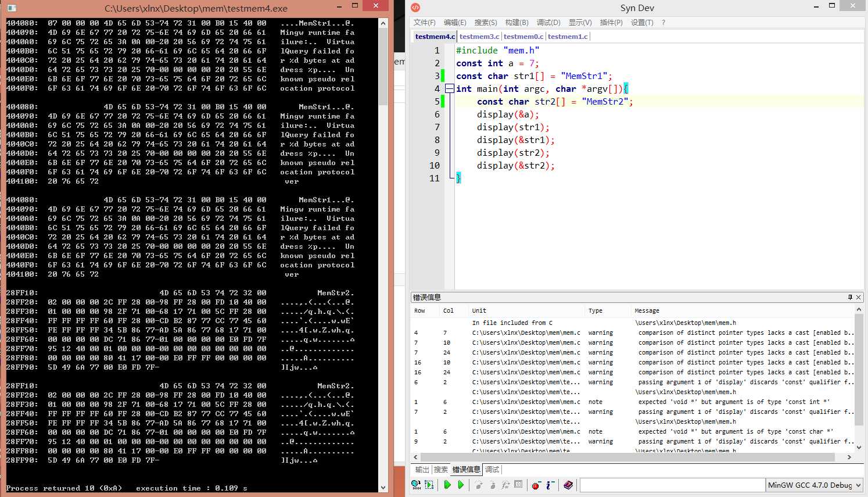Switch to the testmem1.c tab
This screenshot has width=868, height=497.
pyautogui.click(x=568, y=36)
